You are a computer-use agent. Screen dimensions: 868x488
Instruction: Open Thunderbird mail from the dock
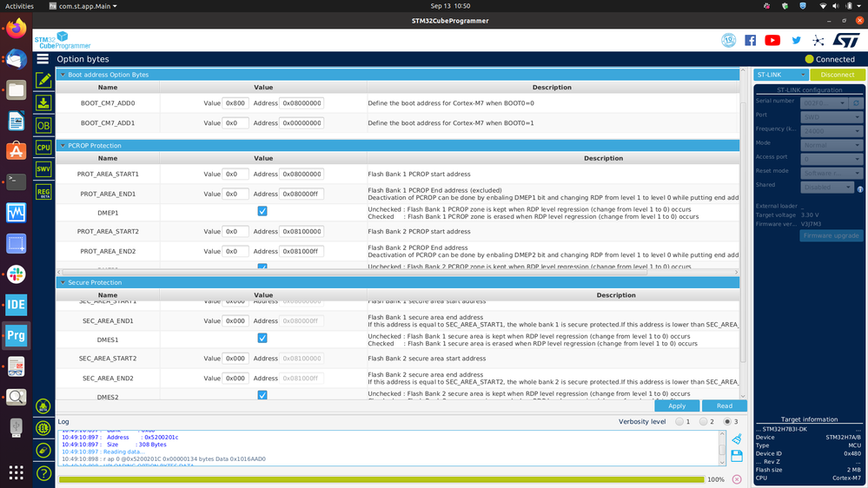coord(16,59)
